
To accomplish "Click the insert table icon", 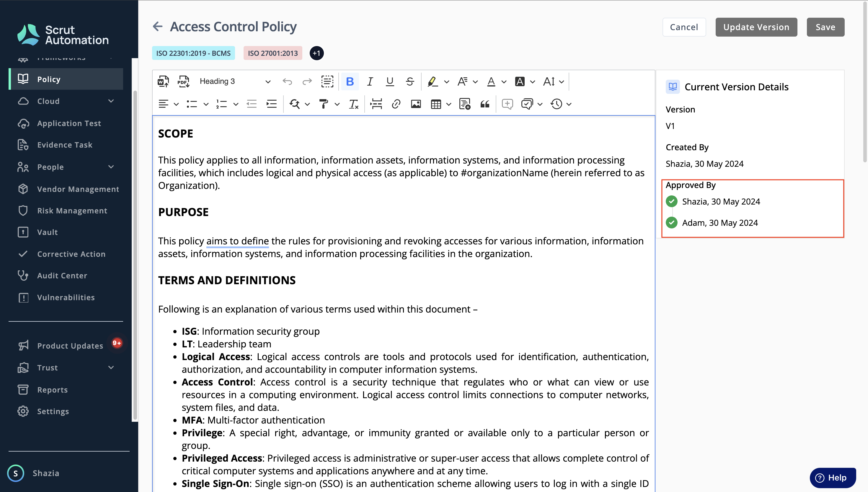I will tap(436, 104).
